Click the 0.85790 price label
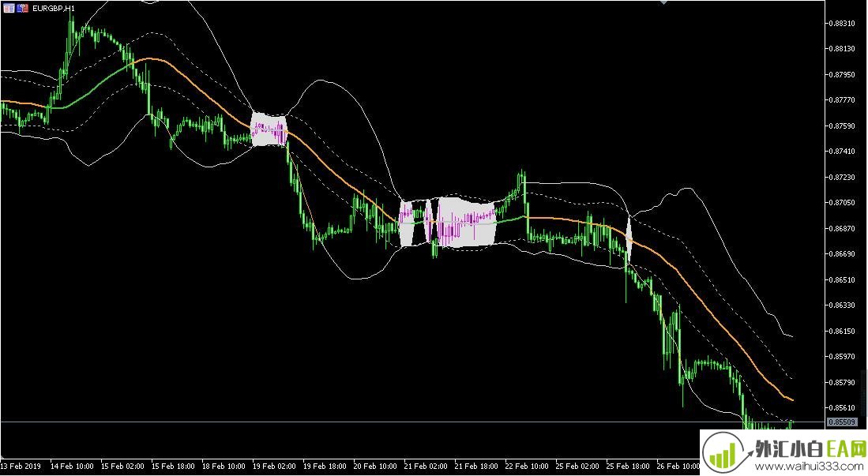The width and height of the screenshot is (868, 476). pos(842,382)
